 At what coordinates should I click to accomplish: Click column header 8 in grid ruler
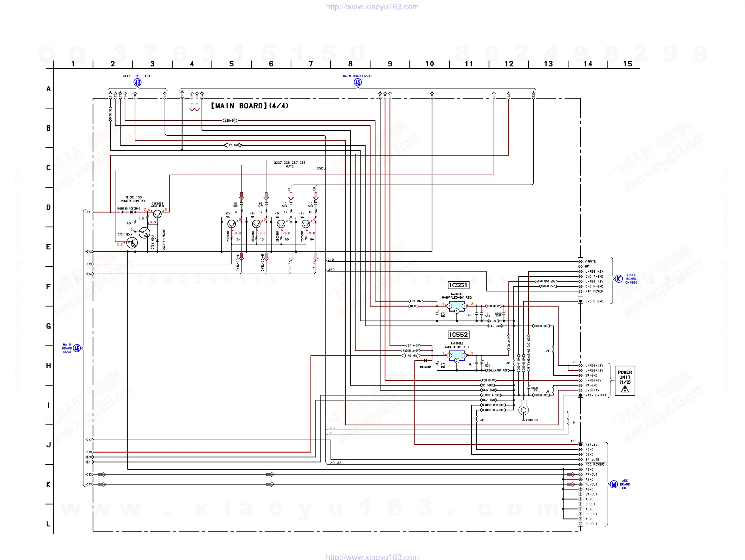click(350, 64)
